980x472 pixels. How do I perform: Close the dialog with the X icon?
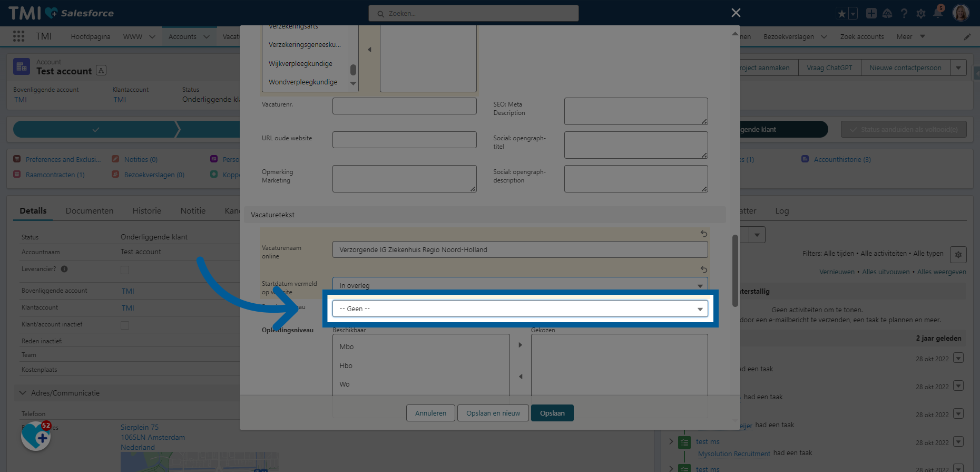pos(736,13)
